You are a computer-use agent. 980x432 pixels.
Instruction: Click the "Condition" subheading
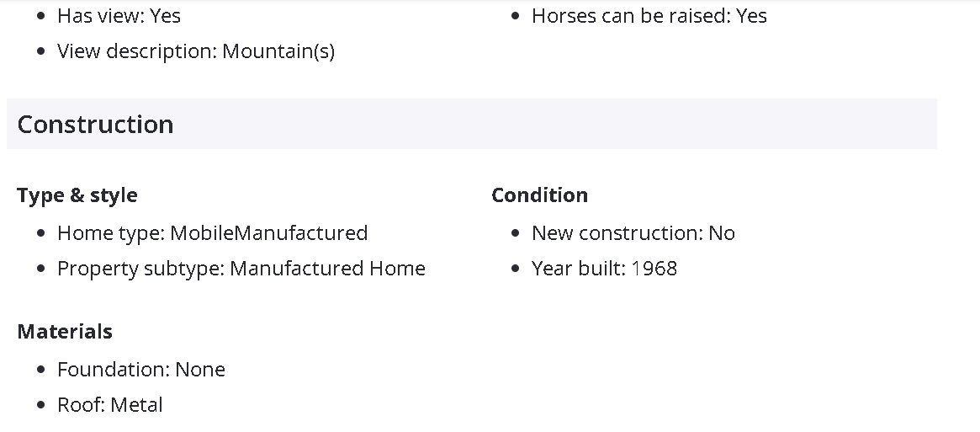coord(539,195)
